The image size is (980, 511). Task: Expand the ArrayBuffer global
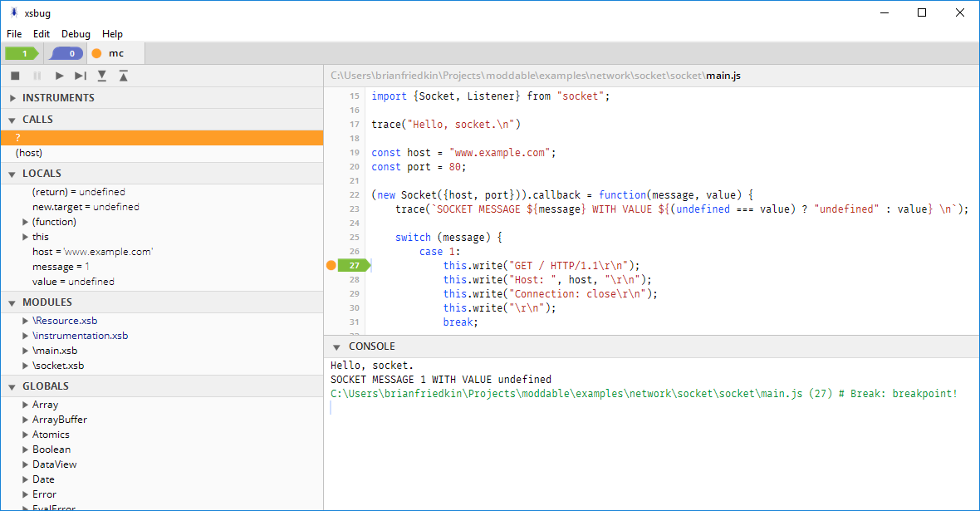(x=26, y=420)
